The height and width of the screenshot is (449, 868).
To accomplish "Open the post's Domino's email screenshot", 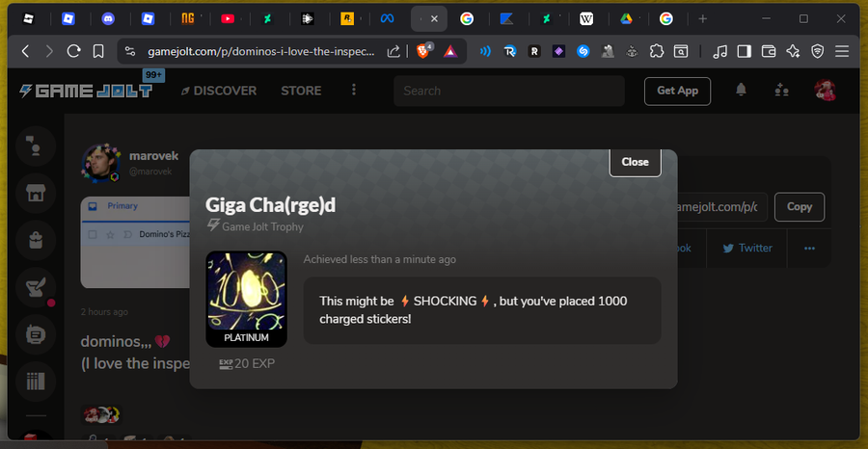I will 136,242.
